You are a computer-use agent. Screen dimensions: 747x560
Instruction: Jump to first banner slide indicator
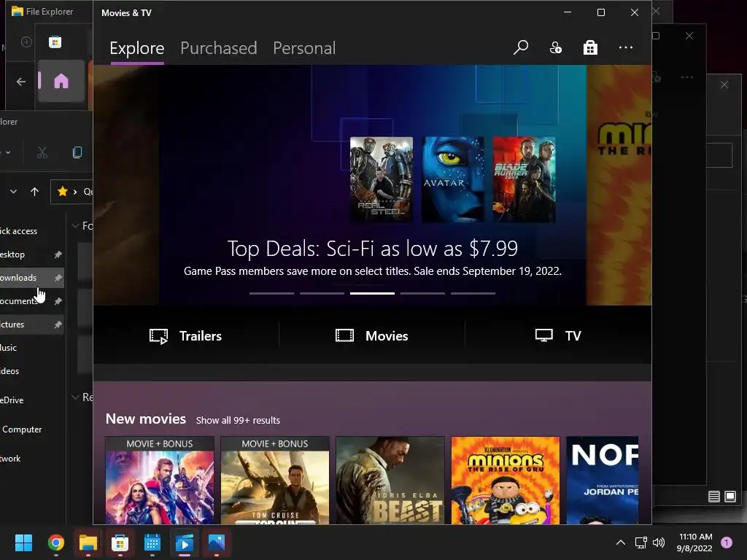pyautogui.click(x=271, y=293)
